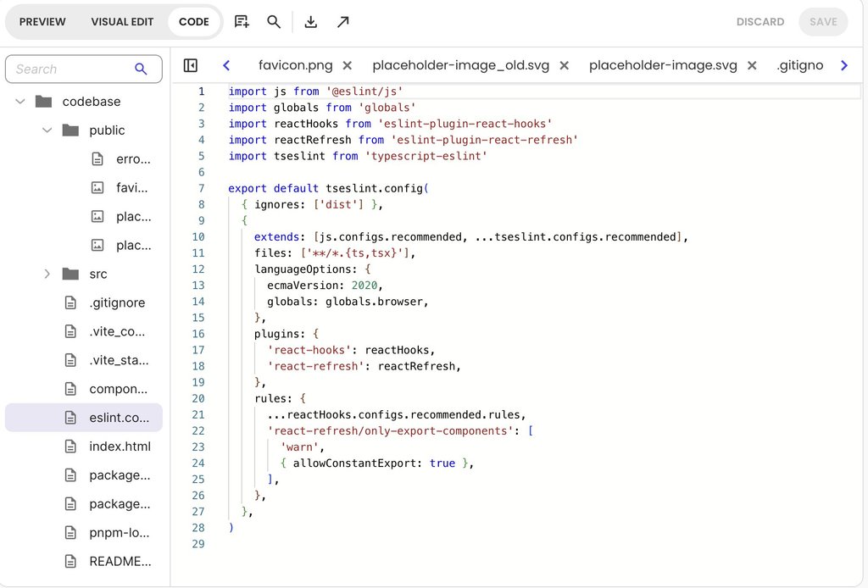Screen dimensions: 868x588
Task: Click the DISCARD button
Action: pos(760,21)
